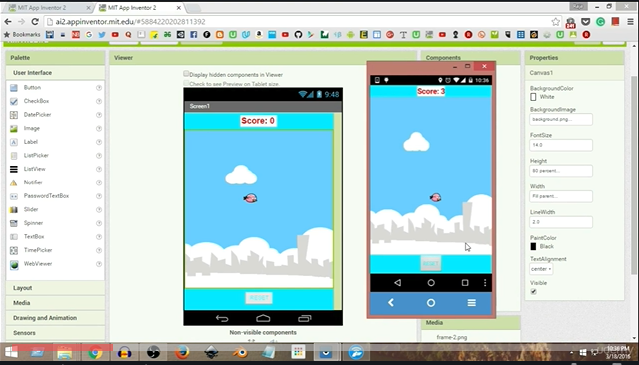Collapse the User Interface palette section
The height and width of the screenshot is (365, 639).
(x=55, y=73)
